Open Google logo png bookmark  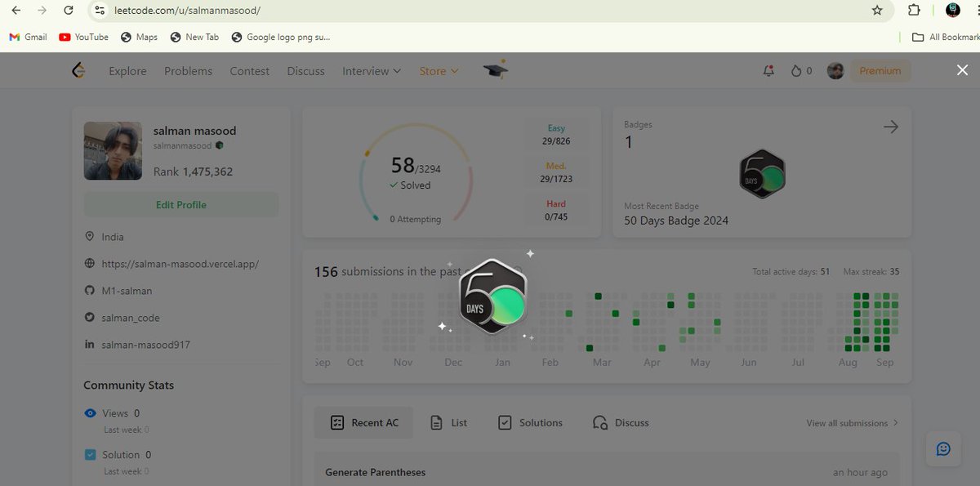281,37
